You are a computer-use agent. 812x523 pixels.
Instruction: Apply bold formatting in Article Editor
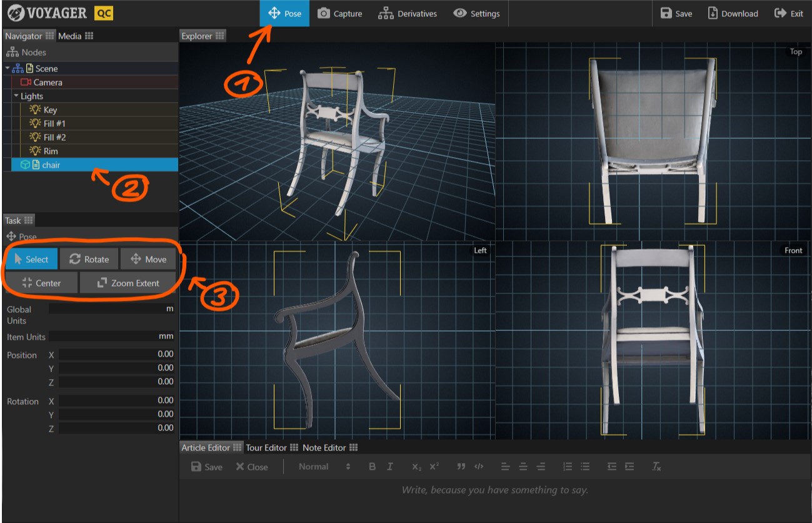pos(372,467)
